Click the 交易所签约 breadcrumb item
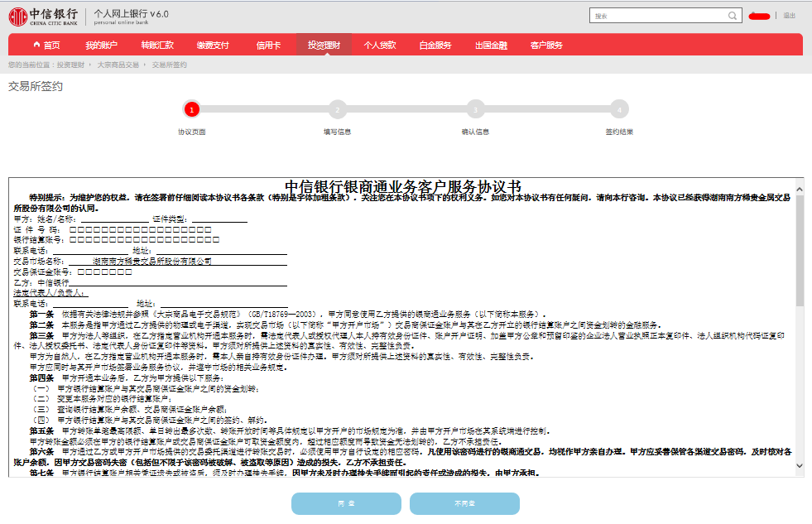This screenshot has width=812, height=524. coord(170,65)
